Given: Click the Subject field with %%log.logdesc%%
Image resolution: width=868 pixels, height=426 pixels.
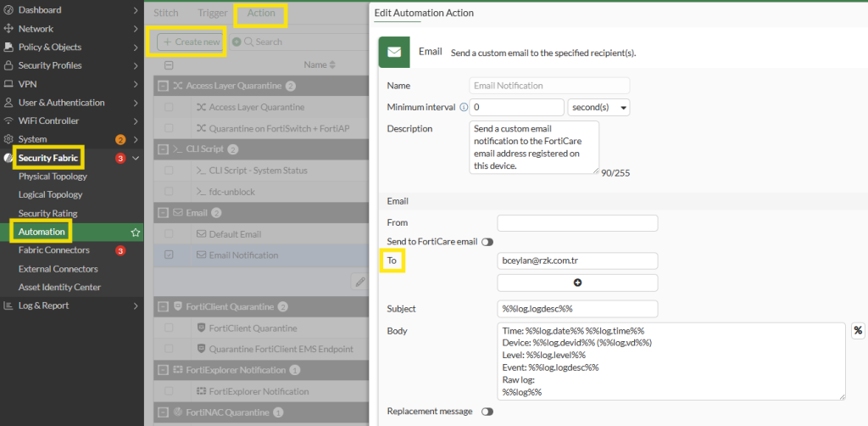Looking at the screenshot, I should tap(577, 309).
